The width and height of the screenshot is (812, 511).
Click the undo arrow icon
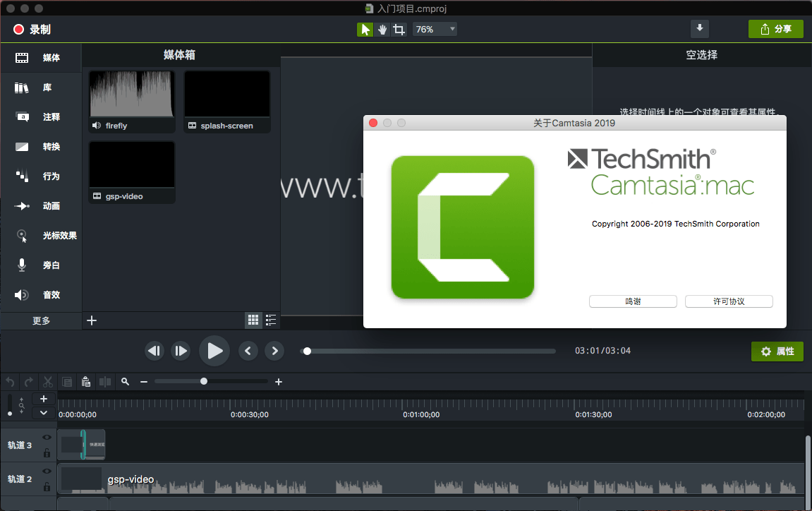pos(10,382)
